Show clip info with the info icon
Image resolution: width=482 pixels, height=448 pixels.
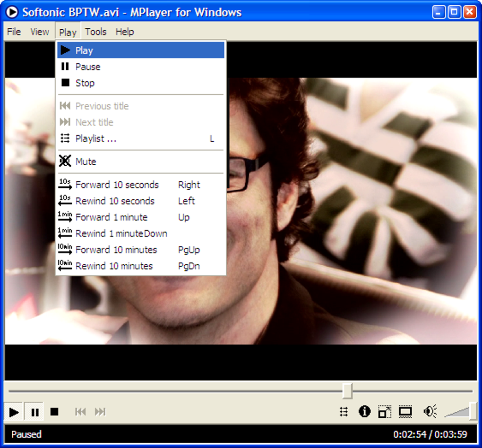(364, 412)
